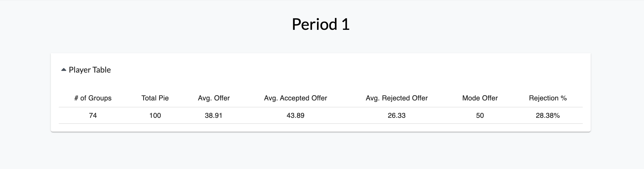
Task: Click the Avg. Rejected Offer column header
Action: point(397,98)
